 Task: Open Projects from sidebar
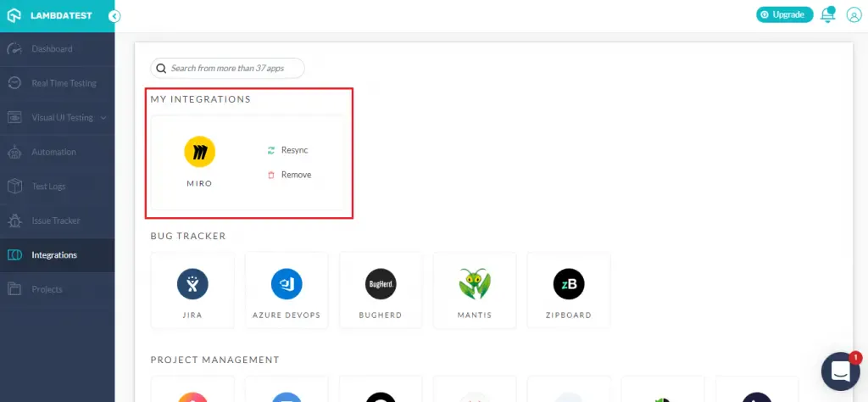(x=57, y=289)
